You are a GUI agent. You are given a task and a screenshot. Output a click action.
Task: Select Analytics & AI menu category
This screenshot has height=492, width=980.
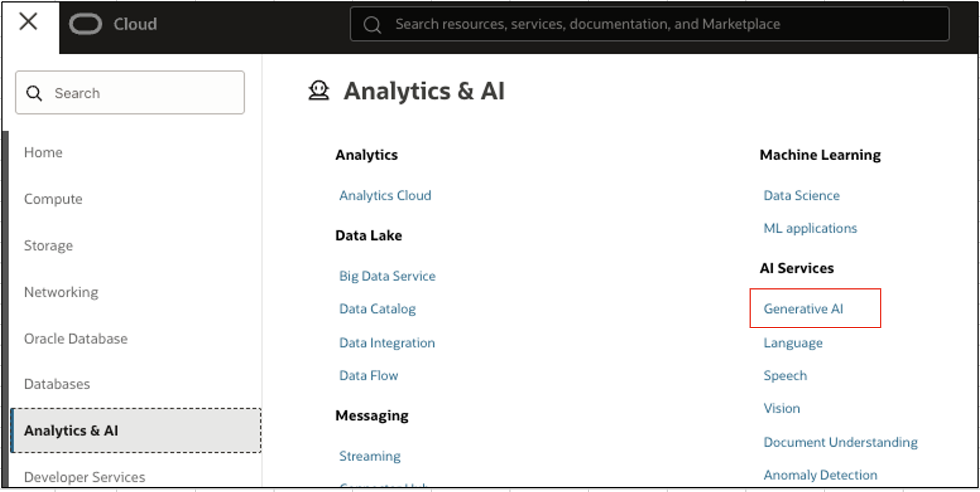(x=136, y=430)
